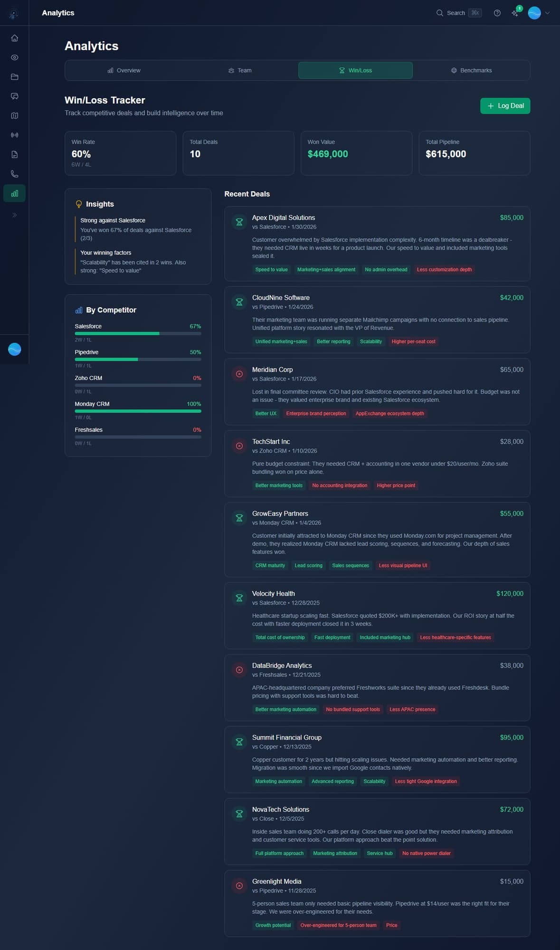Click the sparkle icon with notification badge

[x=515, y=13]
